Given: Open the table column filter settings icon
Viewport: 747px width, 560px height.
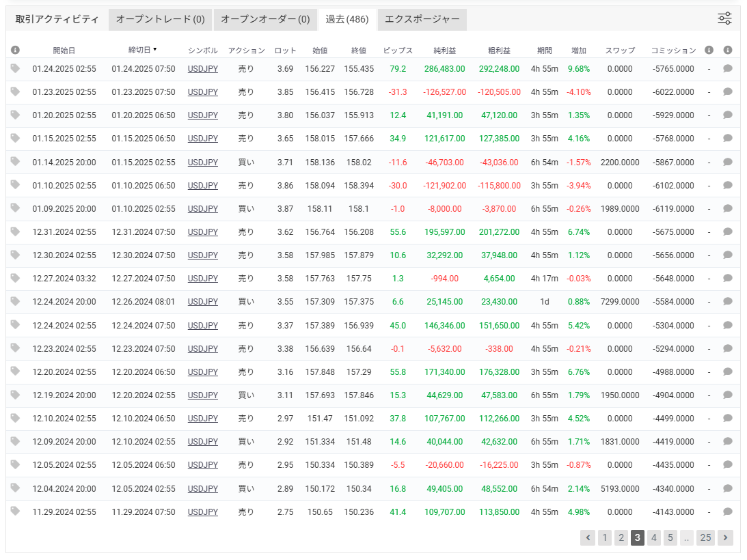Looking at the screenshot, I should (724, 18).
